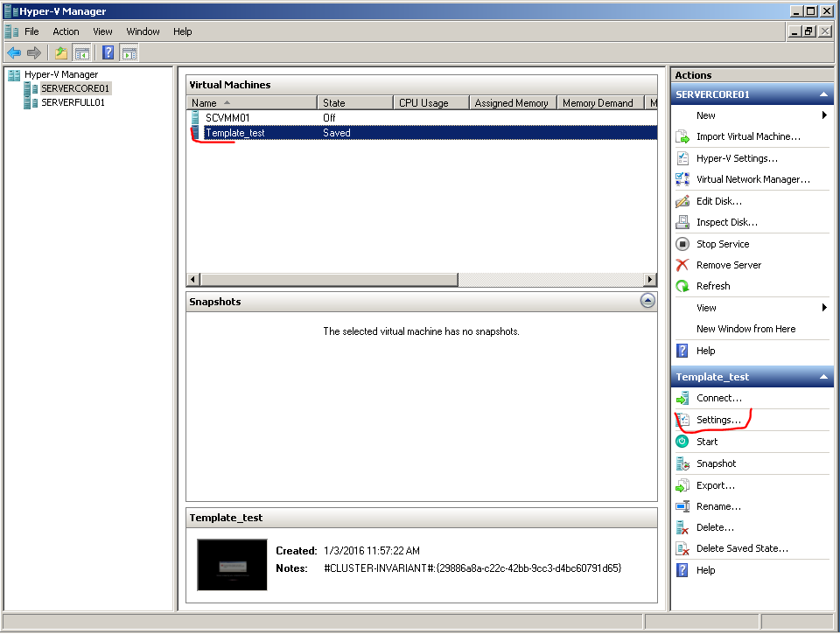Click the Help icon under Template_test section
840x634 pixels.
pyautogui.click(x=682, y=570)
